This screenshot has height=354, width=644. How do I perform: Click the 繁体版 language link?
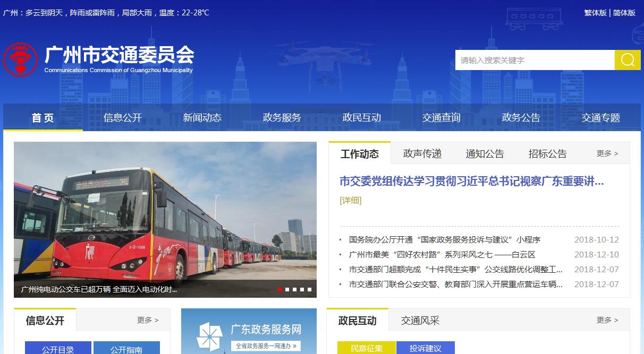(x=595, y=13)
